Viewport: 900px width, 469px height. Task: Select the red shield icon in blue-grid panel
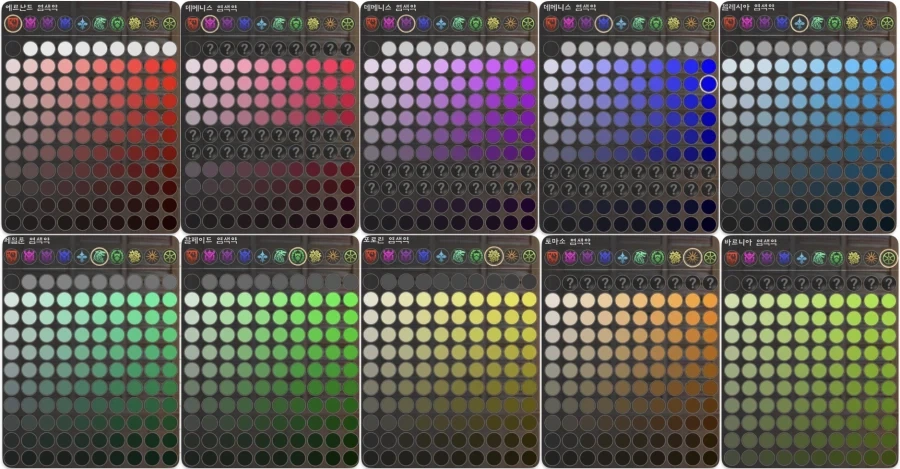click(x=552, y=24)
